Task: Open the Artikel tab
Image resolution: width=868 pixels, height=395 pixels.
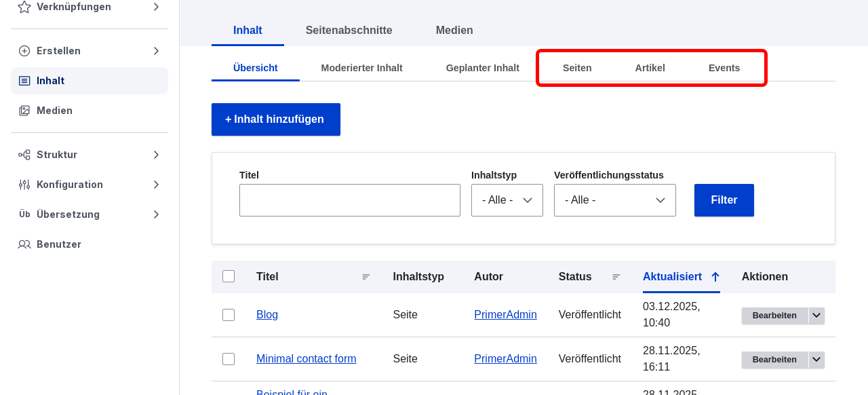Action: tap(650, 68)
